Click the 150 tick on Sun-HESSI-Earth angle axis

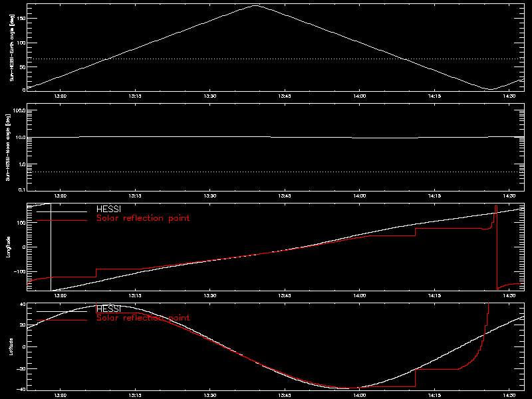coord(21,19)
